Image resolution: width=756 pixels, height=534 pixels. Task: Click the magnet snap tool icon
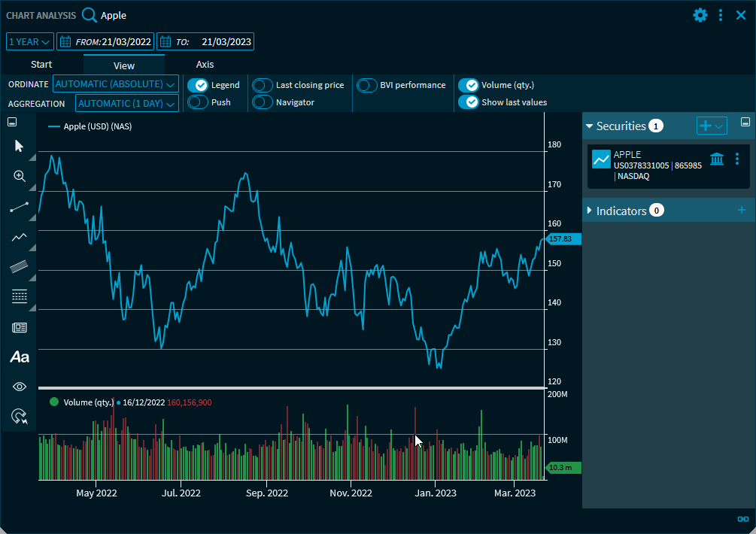(x=20, y=416)
